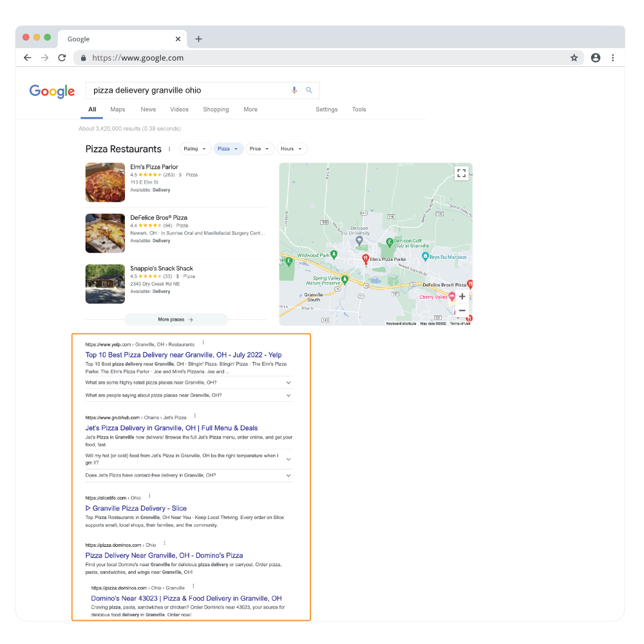Viewport: 644px width, 644px height.
Task: Select the All search tab
Action: coord(92,109)
